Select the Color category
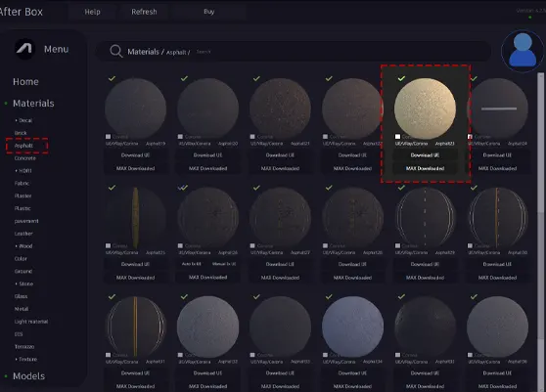 pos(21,258)
